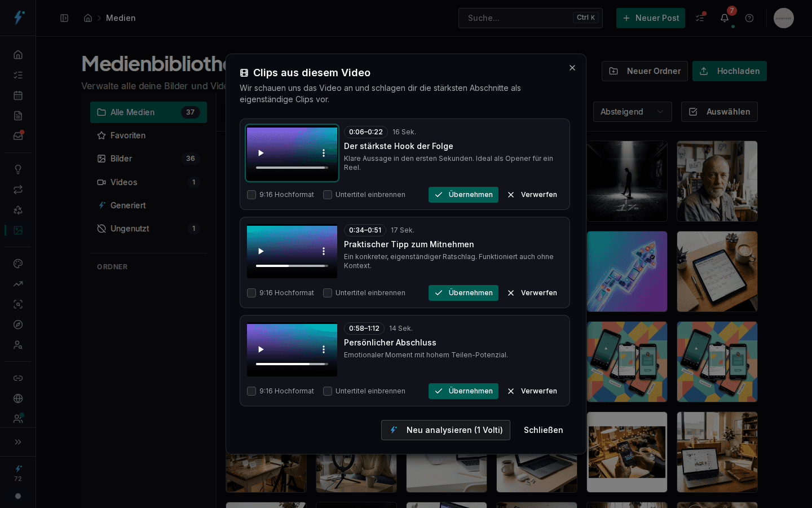Open the task checklist icon in header
The image size is (812, 508).
point(700,18)
